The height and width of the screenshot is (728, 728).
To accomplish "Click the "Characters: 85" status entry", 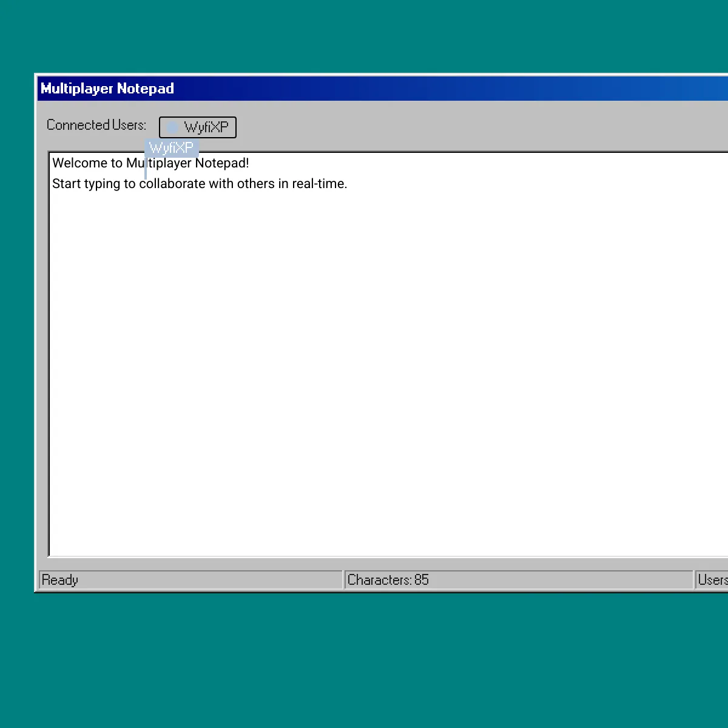I will [x=519, y=580].
